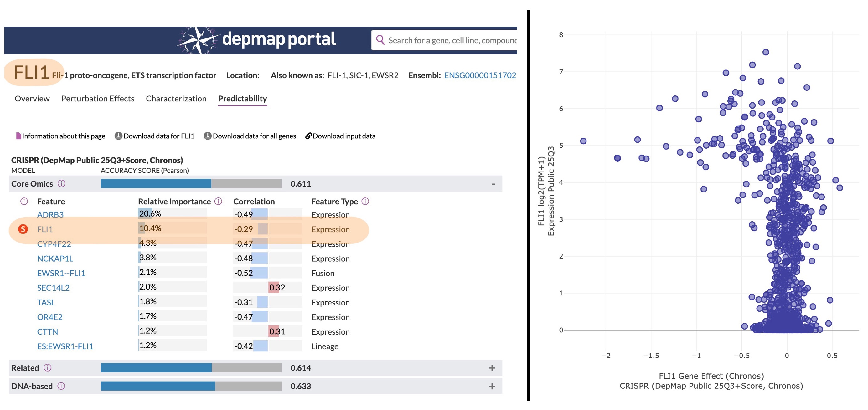Open the ENSG00000151702 Ensembl link
The width and height of the screenshot is (868, 410).
point(480,75)
